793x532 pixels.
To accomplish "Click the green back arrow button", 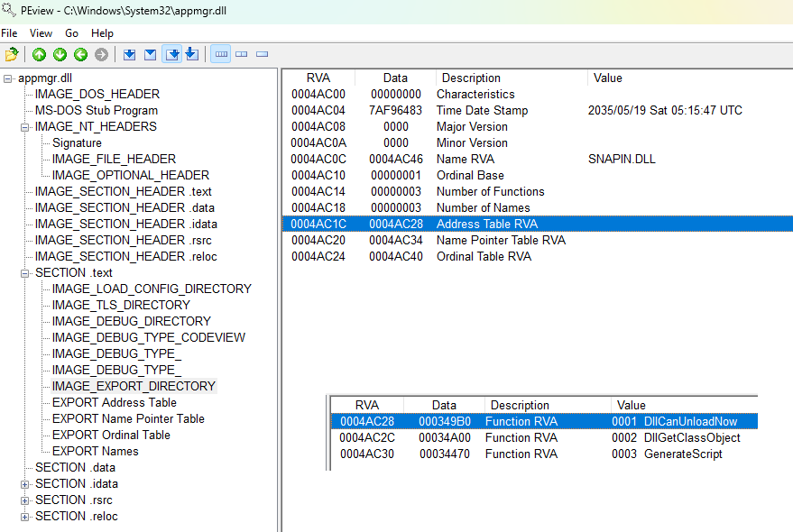I will point(80,54).
